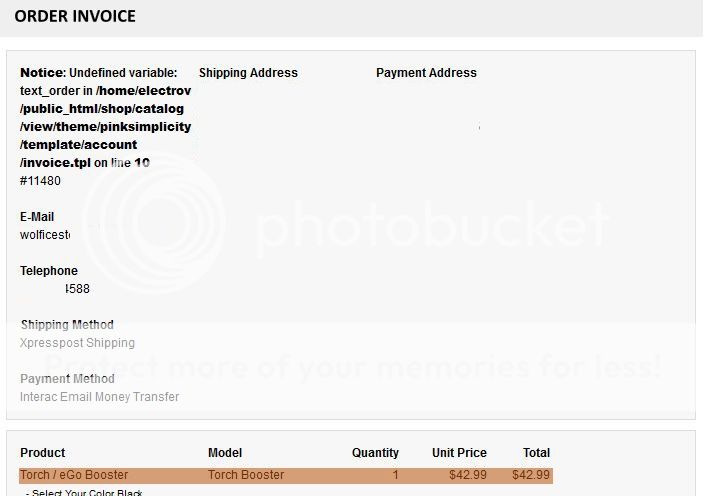Click the Unit Price column header
Viewport: 705px width, 496px height.
point(460,452)
